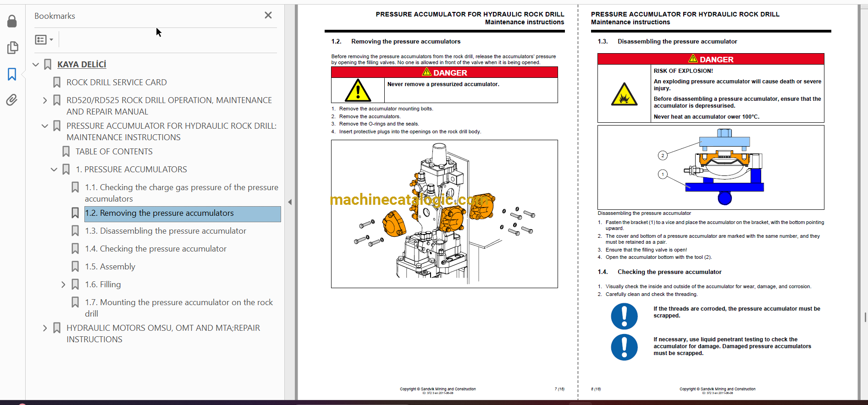Image resolution: width=868 pixels, height=405 pixels.
Task: Expand the 1.6. Filling bookmark
Action: coord(63,285)
